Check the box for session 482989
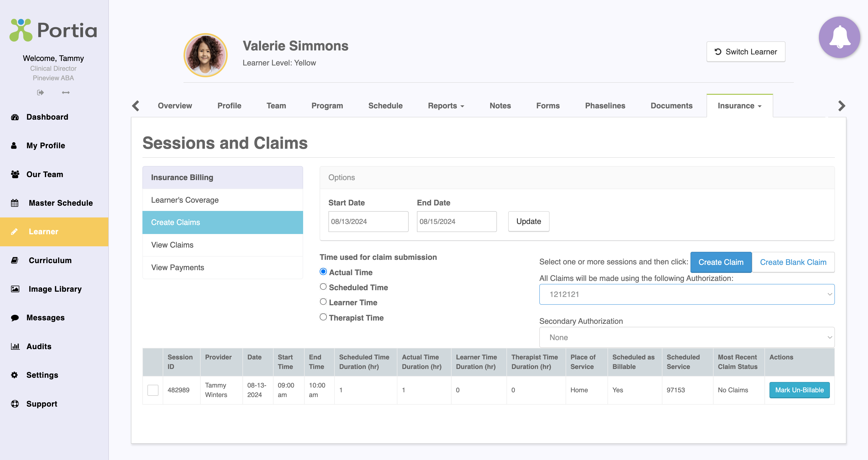 [153, 390]
